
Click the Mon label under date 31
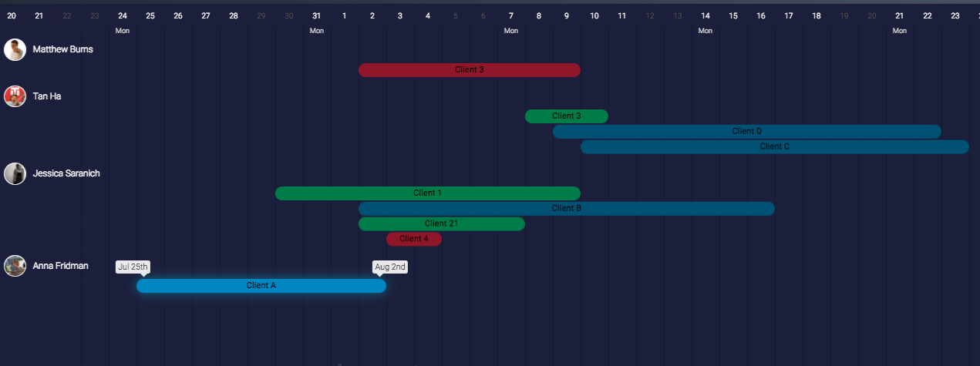[317, 31]
